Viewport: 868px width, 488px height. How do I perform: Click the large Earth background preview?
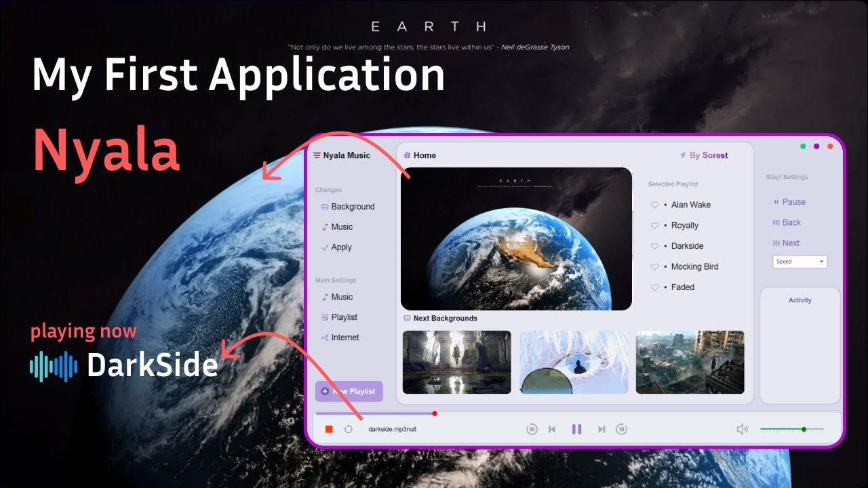(516, 239)
